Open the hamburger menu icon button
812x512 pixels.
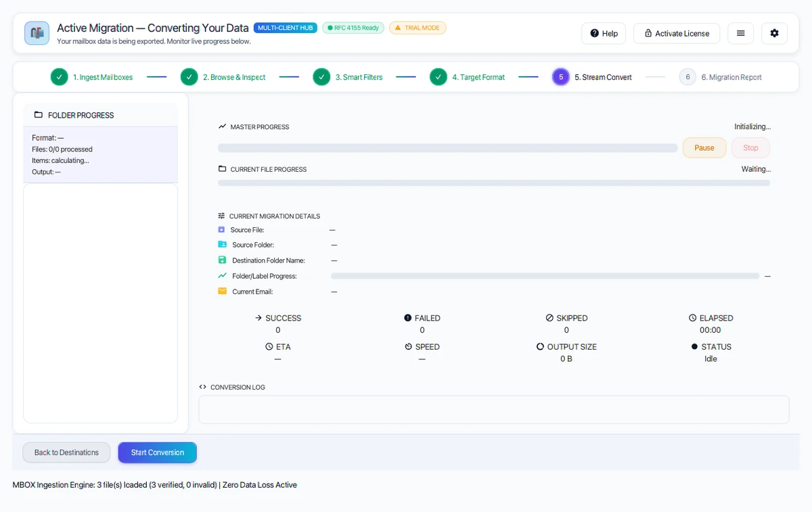point(740,33)
